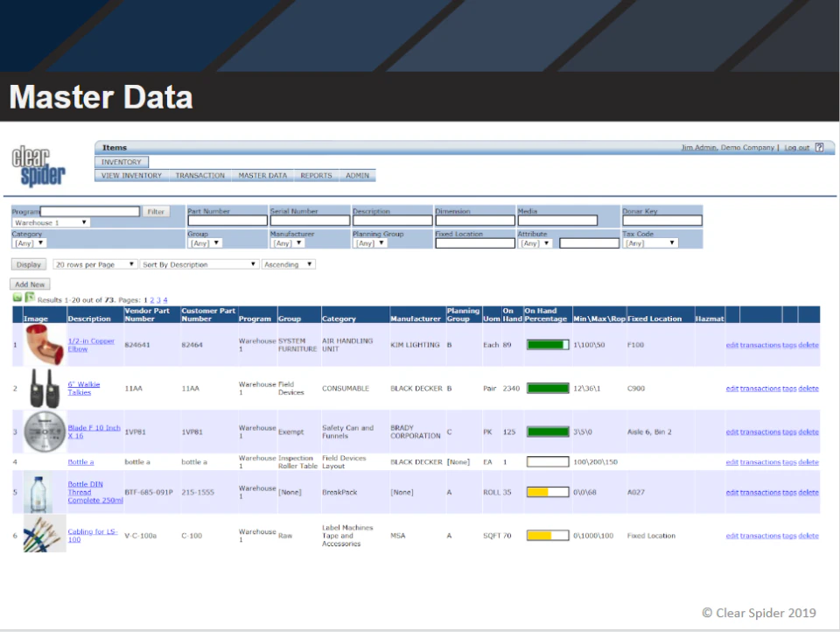Expand the Warehouse 1 program dropdown

point(51,222)
